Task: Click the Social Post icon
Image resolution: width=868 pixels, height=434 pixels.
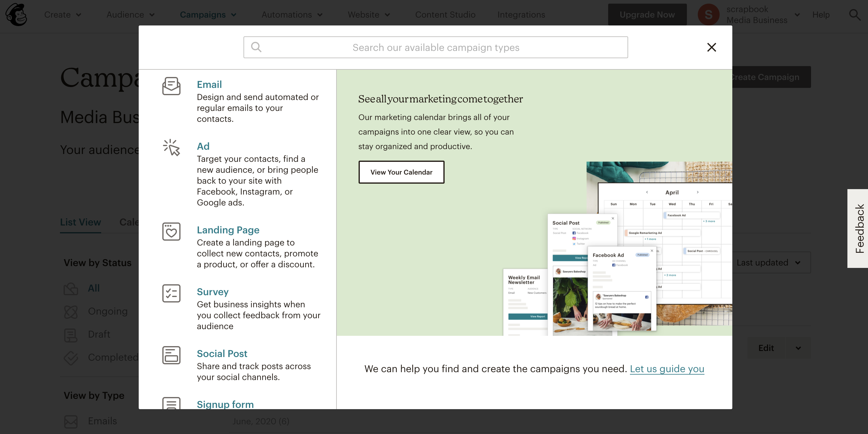Action: click(171, 355)
